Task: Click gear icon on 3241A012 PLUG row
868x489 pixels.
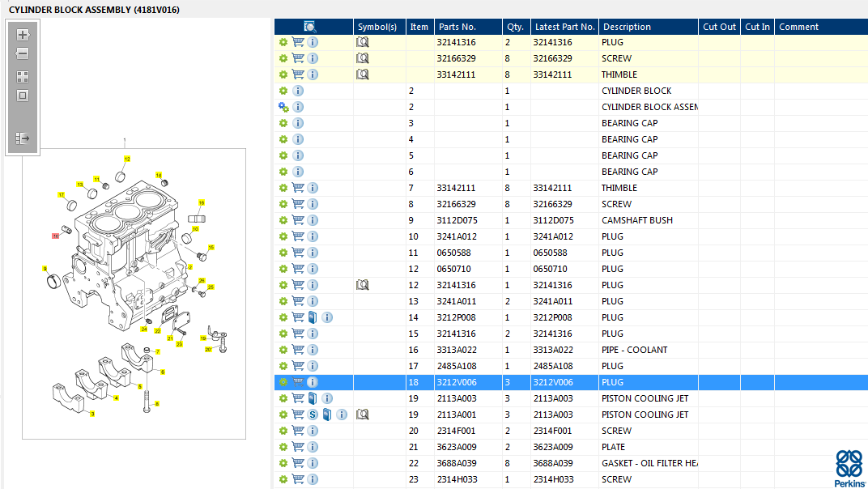Action: coord(283,236)
